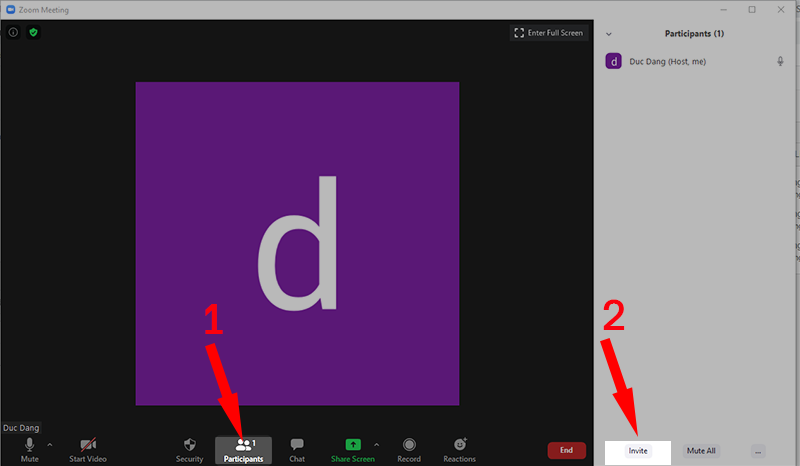This screenshot has width=800, height=466.
Task: Start recording with the Record button
Action: [408, 449]
